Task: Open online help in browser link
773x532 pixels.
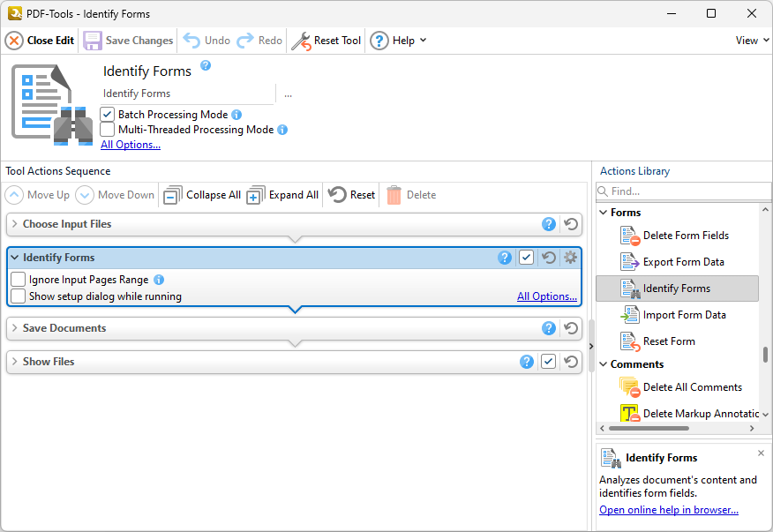Action: (669, 510)
